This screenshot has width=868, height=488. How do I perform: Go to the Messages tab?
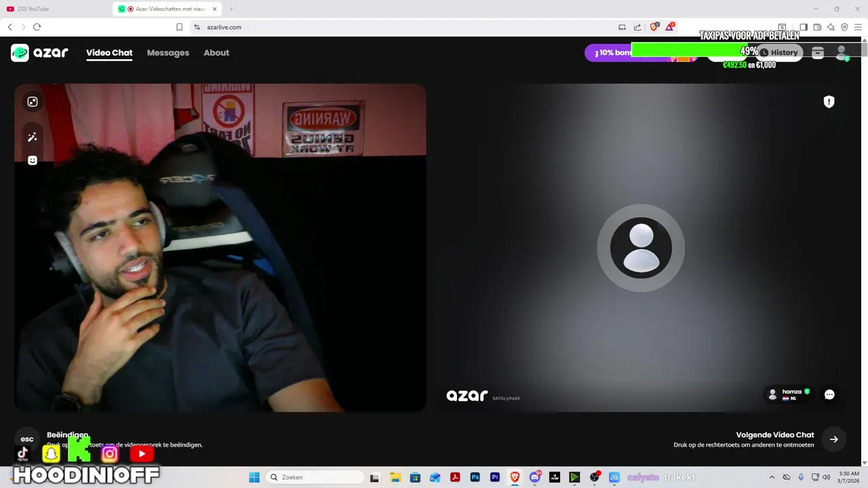168,53
